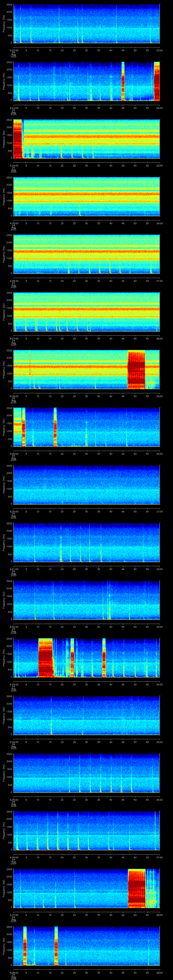Select the burst at 17 s in the 9:38 spectrogram

pyautogui.click(x=56, y=946)
